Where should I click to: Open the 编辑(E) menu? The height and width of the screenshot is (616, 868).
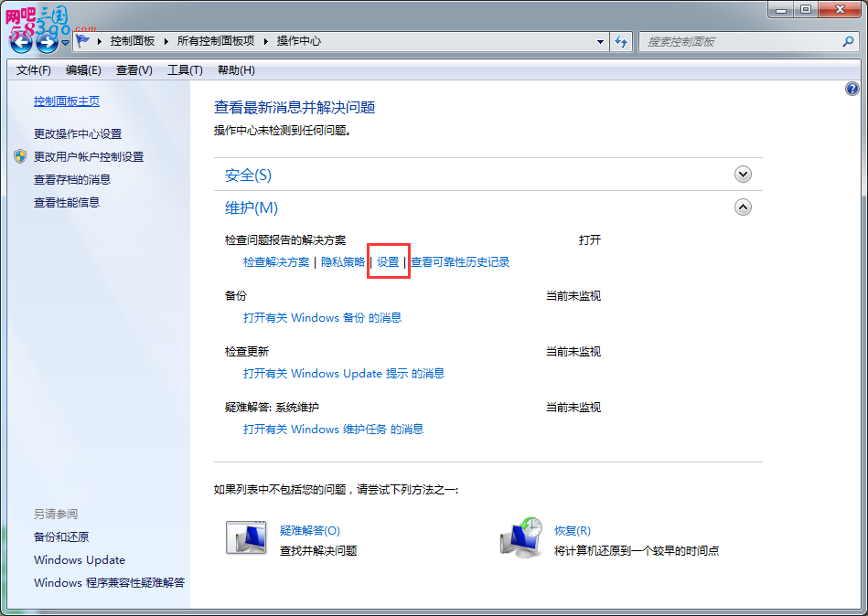click(83, 70)
